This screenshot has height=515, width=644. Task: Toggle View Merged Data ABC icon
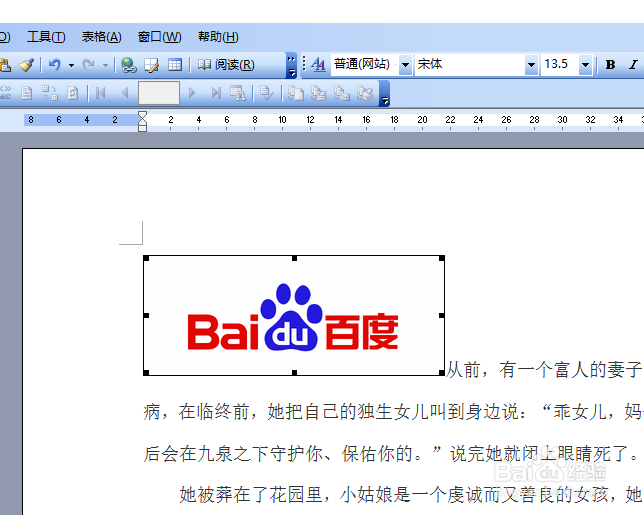(5, 93)
